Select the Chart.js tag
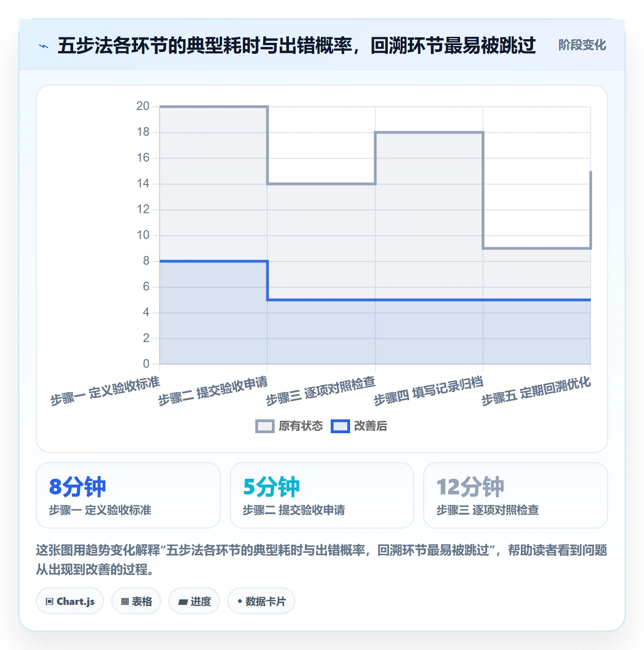644x650 pixels. pyautogui.click(x=70, y=601)
